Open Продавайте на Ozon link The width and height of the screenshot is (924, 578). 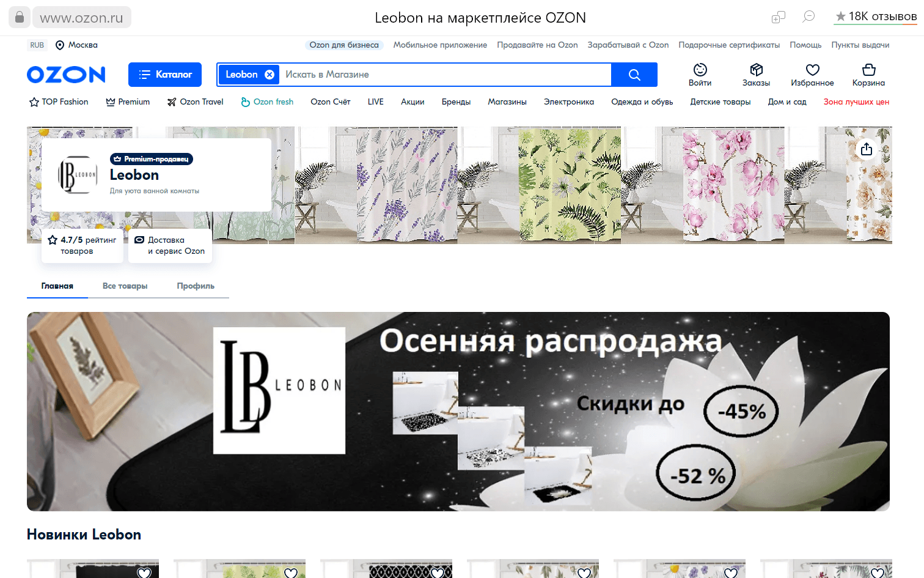click(537, 45)
